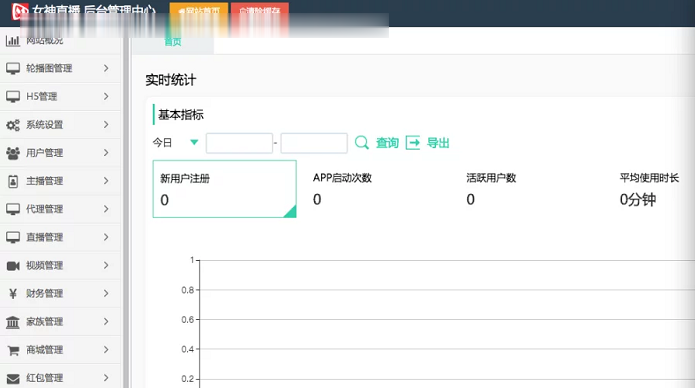Expand 红包管理 menu chevron
This screenshot has height=388, width=695.
click(106, 378)
